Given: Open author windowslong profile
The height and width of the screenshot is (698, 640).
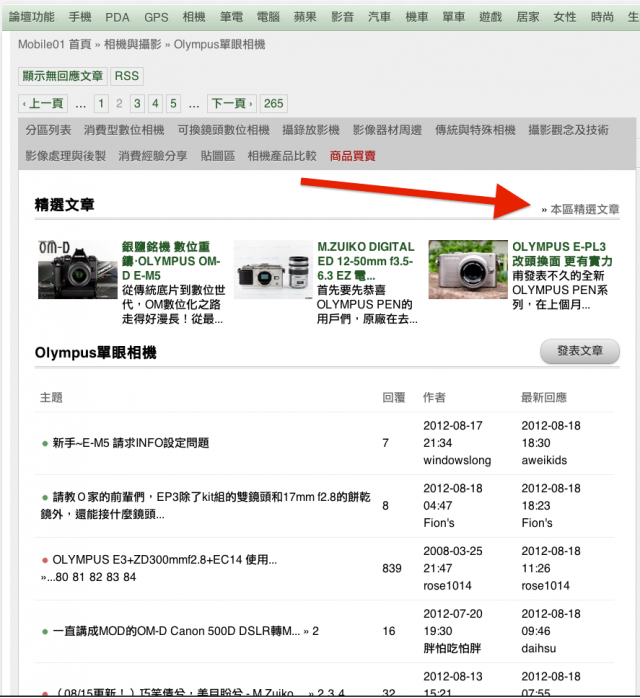Looking at the screenshot, I should click(457, 461).
